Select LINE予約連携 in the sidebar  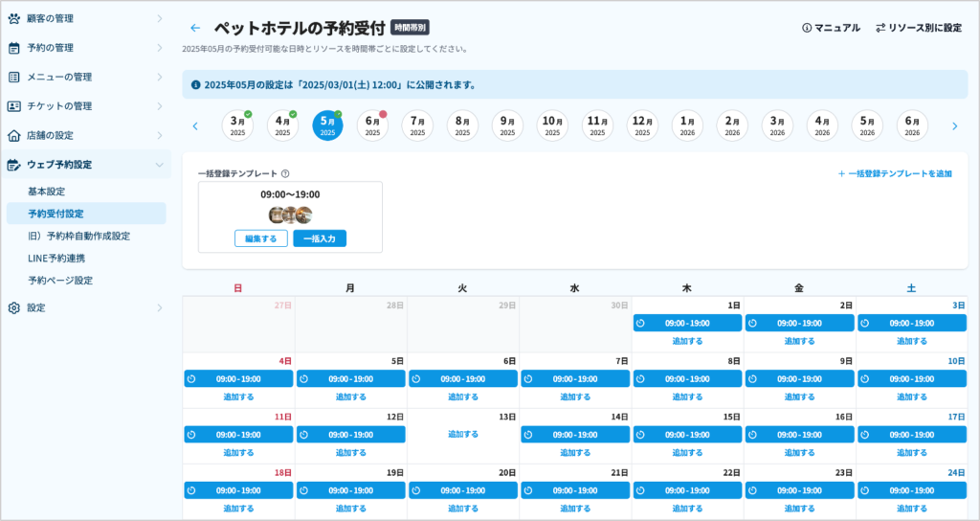tap(56, 258)
